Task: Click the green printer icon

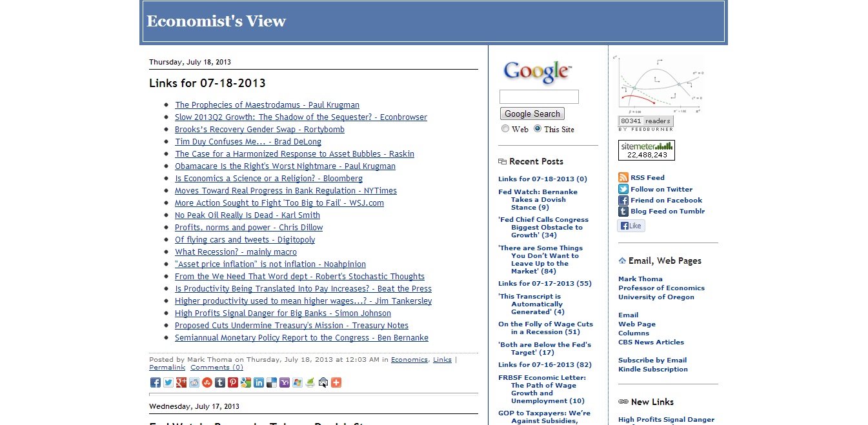Action: click(310, 382)
